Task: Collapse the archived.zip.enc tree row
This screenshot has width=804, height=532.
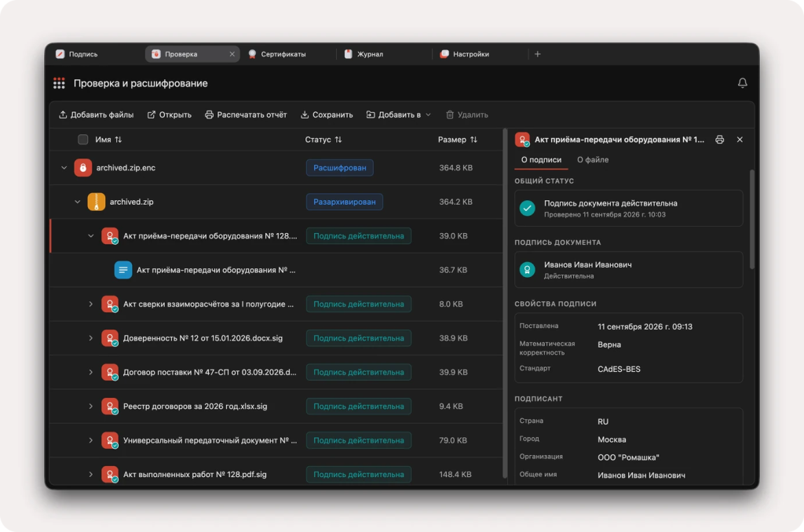Action: (x=64, y=168)
